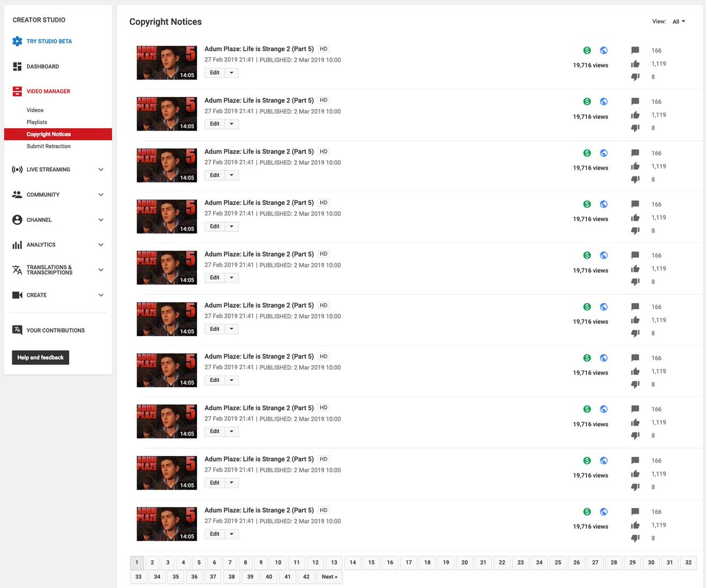Click the Live Streaming broadcast icon

click(17, 170)
